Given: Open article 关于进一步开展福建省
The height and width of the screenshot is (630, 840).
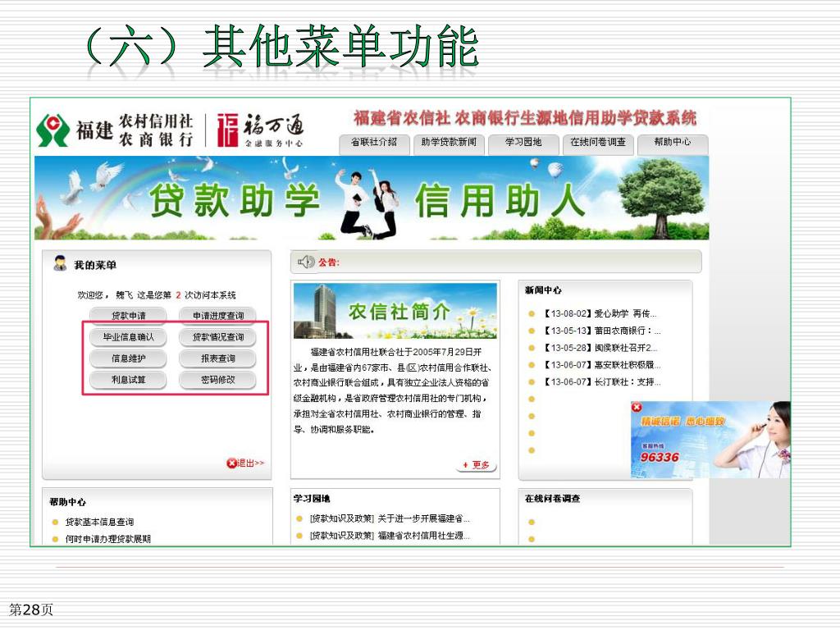Looking at the screenshot, I should [390, 518].
